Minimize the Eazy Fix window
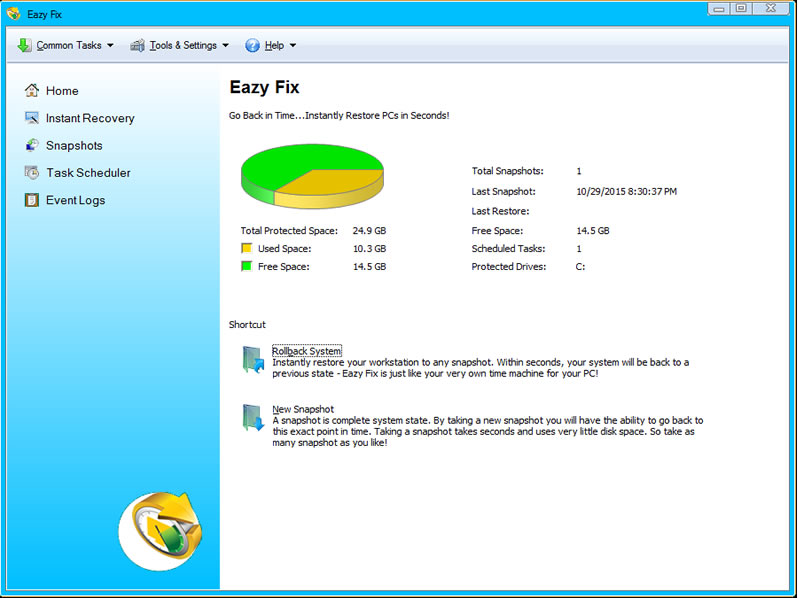This screenshot has height=598, width=798. [x=719, y=9]
